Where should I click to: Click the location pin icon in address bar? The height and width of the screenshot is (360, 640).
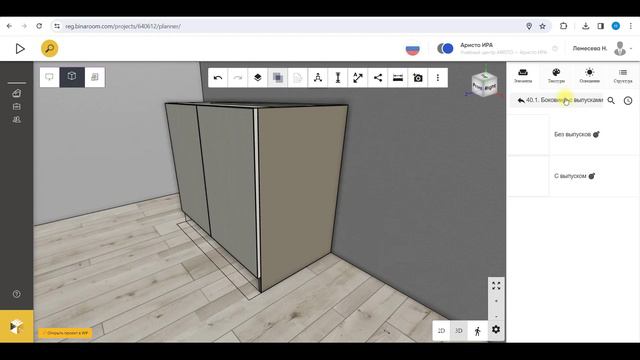(x=529, y=26)
